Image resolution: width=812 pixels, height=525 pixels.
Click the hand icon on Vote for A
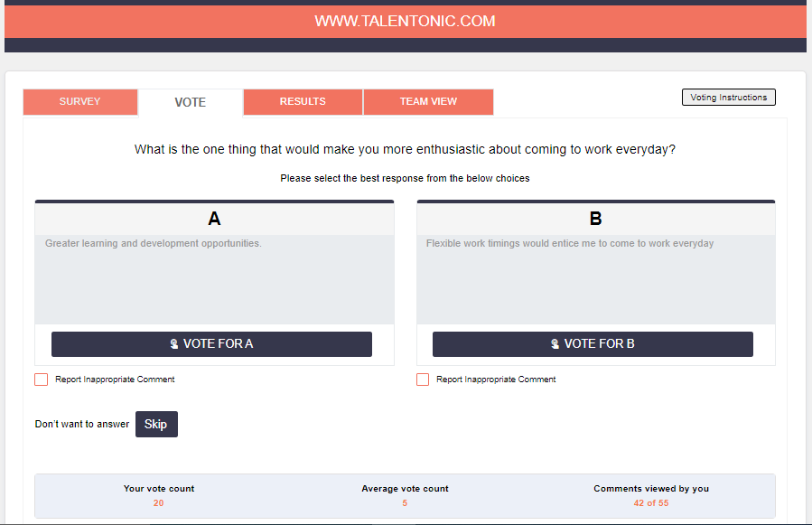click(x=174, y=344)
